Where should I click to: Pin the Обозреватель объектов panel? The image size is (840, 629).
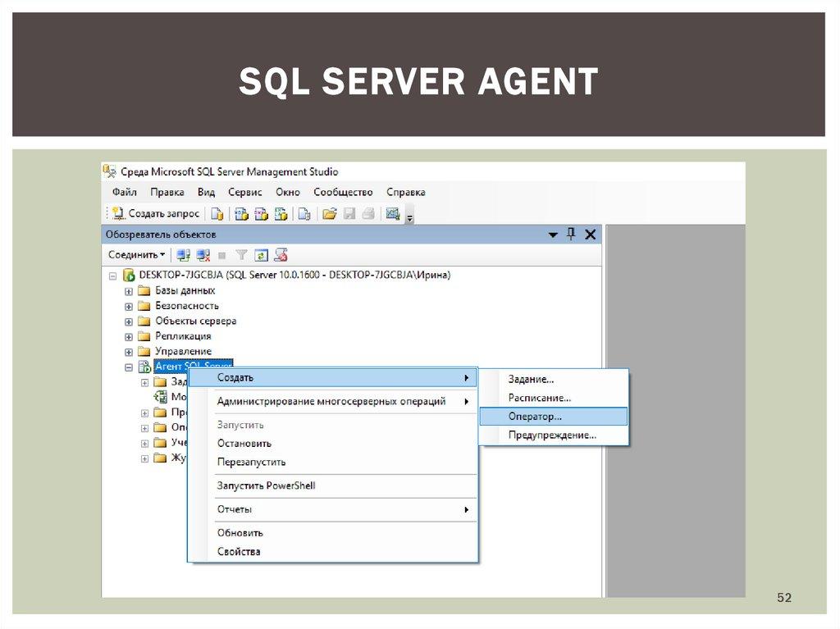click(571, 235)
